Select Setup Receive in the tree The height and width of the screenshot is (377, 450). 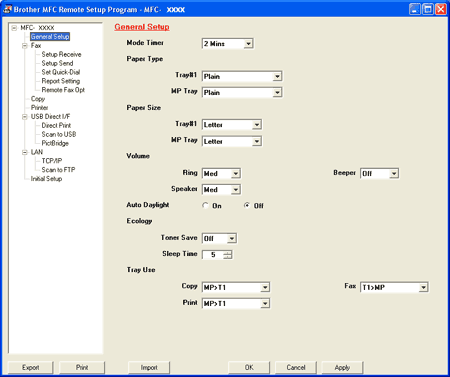61,54
